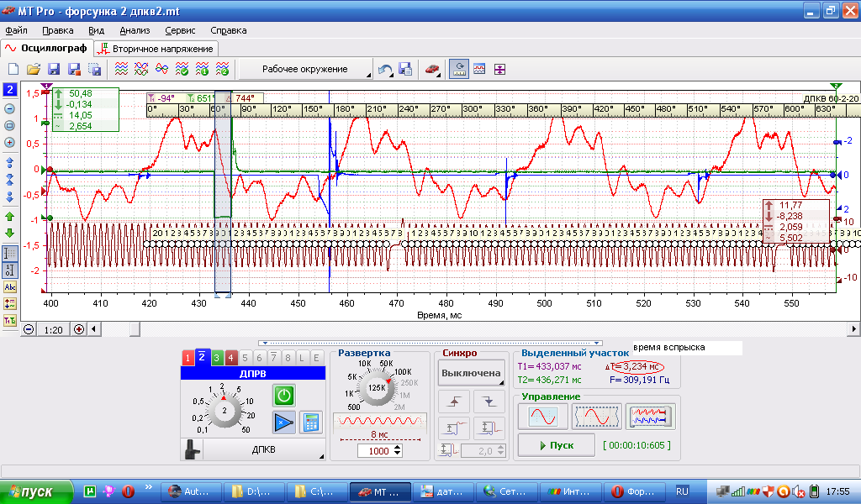The width and height of the screenshot is (861, 504).
Task: Click the sine wave display mode button
Action: pos(543,417)
